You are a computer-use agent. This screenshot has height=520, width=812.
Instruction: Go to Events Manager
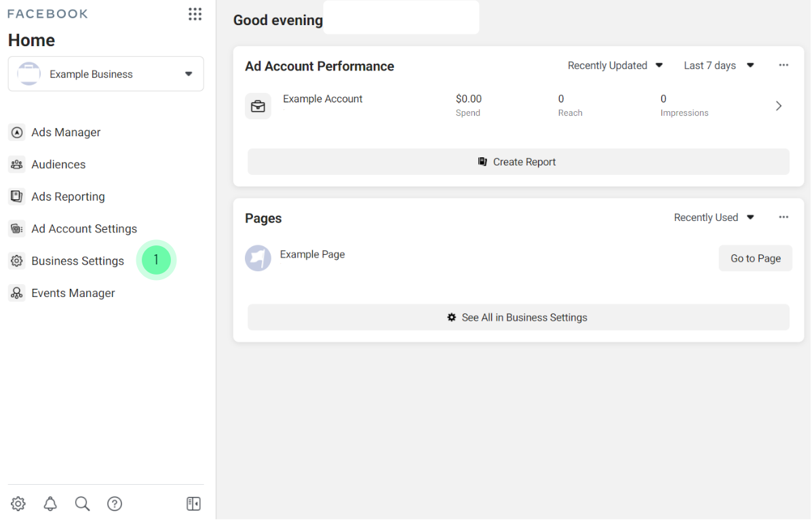click(73, 293)
